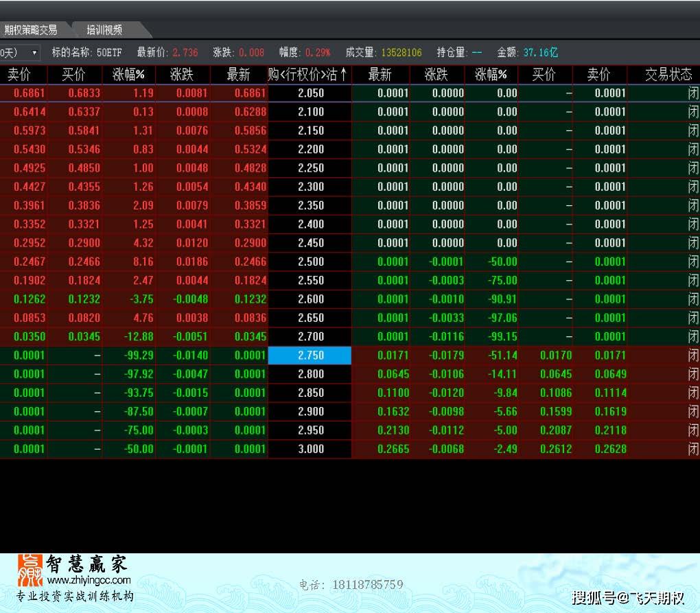Click put bid price 0.0170

click(x=556, y=356)
